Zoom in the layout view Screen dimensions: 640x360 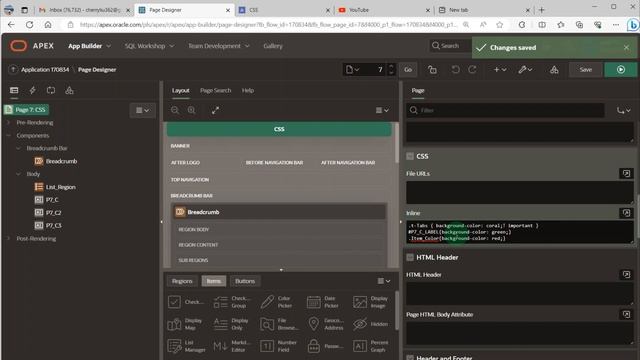(191, 110)
